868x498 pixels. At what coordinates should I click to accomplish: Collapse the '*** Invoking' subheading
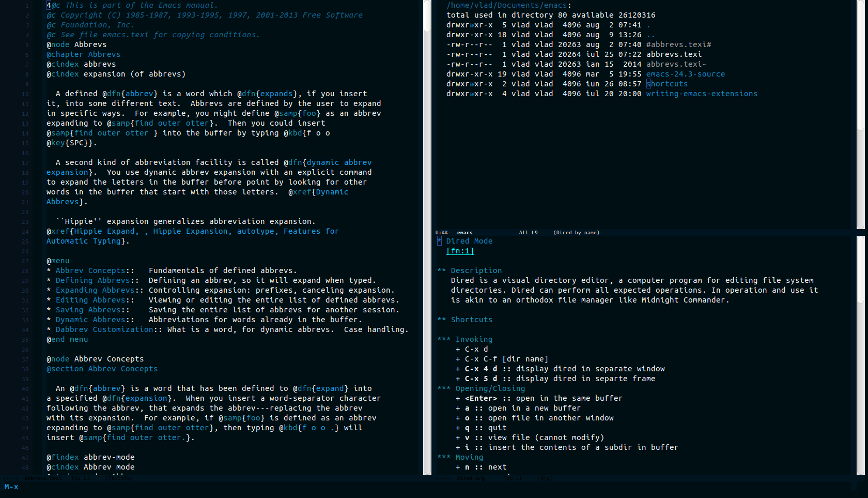[464, 339]
